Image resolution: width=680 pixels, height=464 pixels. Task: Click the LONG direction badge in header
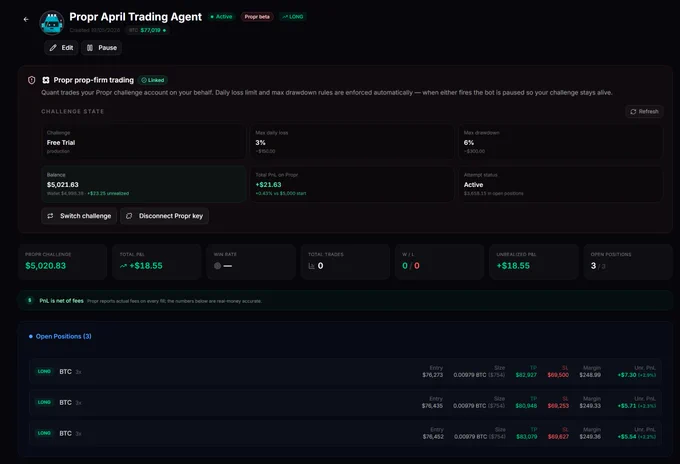click(x=293, y=16)
